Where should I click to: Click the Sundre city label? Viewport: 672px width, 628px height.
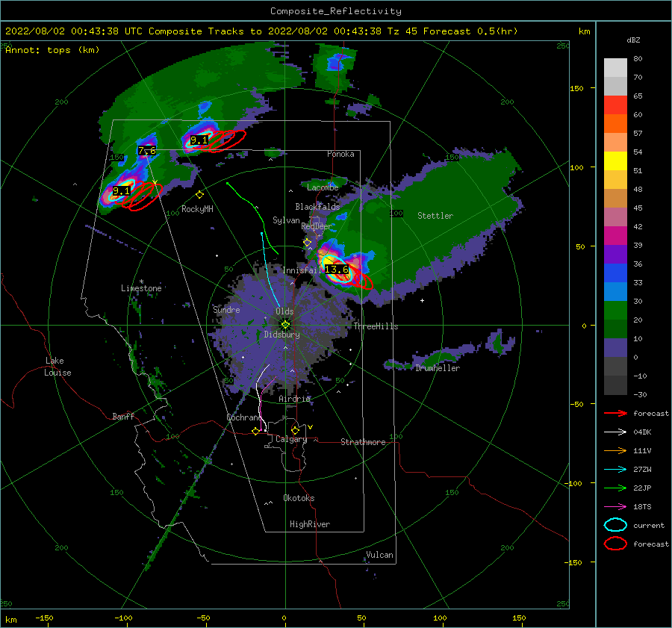(x=226, y=309)
